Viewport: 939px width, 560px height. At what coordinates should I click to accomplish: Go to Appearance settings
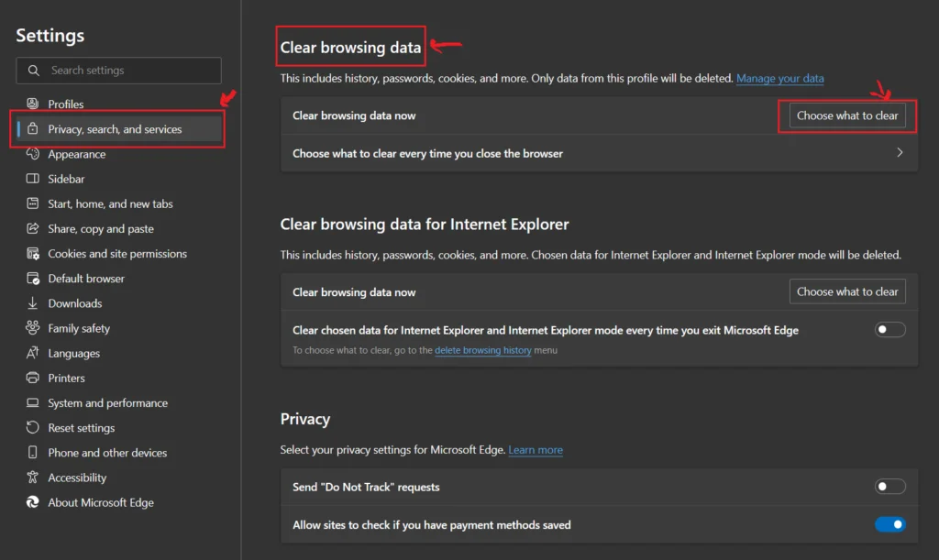[x=77, y=154]
